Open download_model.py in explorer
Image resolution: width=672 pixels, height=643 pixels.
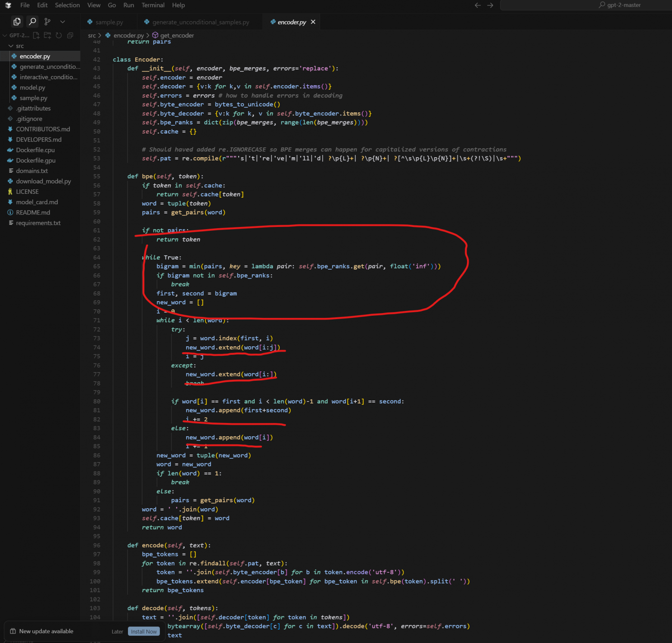[40, 181]
